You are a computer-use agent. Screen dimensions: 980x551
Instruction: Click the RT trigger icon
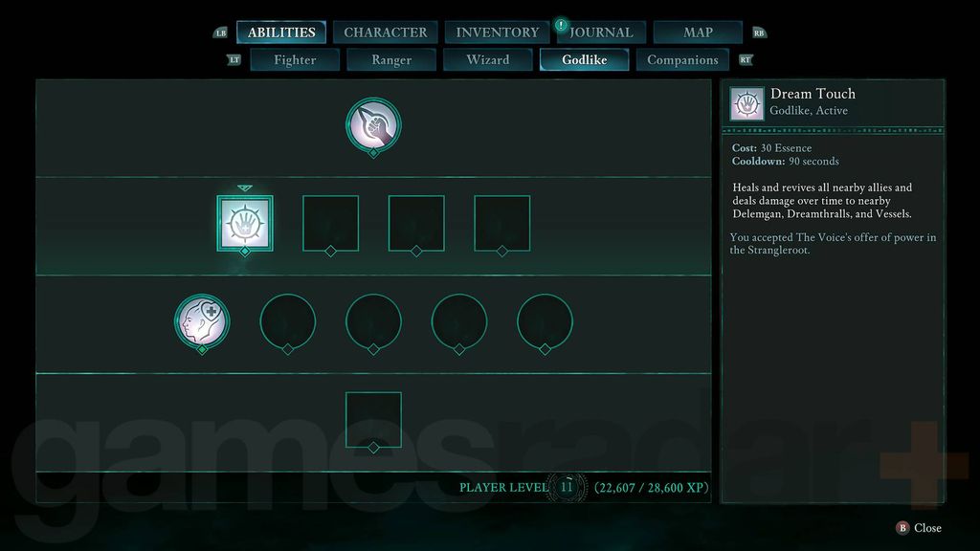746,59
